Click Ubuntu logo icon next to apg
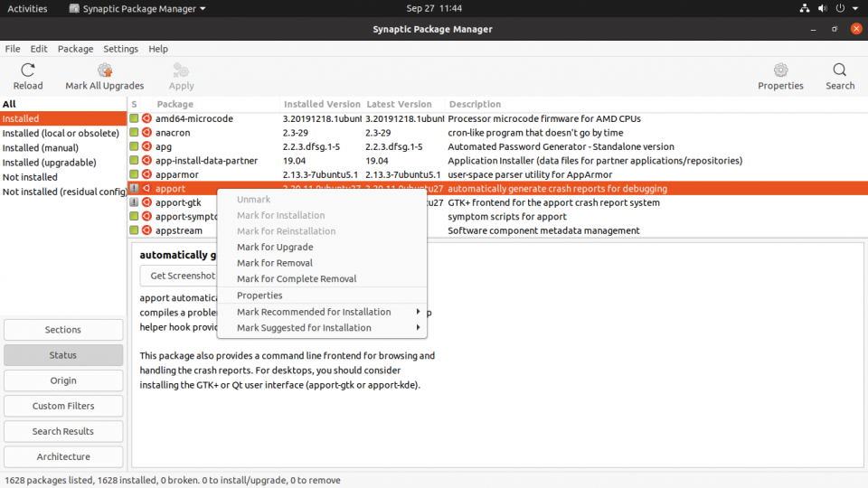The width and height of the screenshot is (868, 488). coord(146,146)
